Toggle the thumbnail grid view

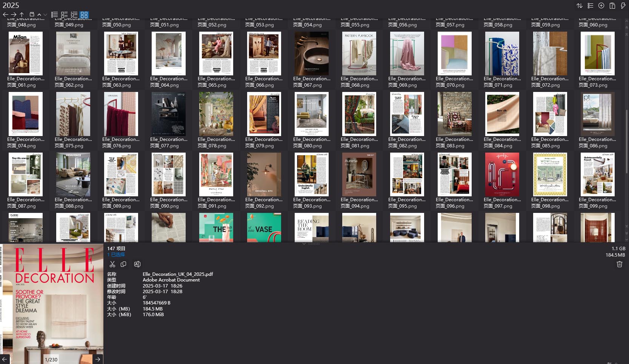pos(84,14)
